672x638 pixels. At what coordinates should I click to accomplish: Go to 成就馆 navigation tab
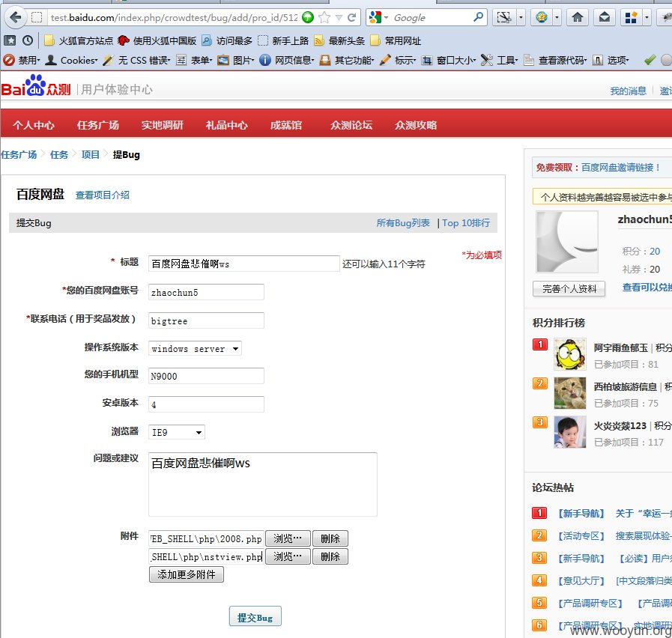coord(286,125)
